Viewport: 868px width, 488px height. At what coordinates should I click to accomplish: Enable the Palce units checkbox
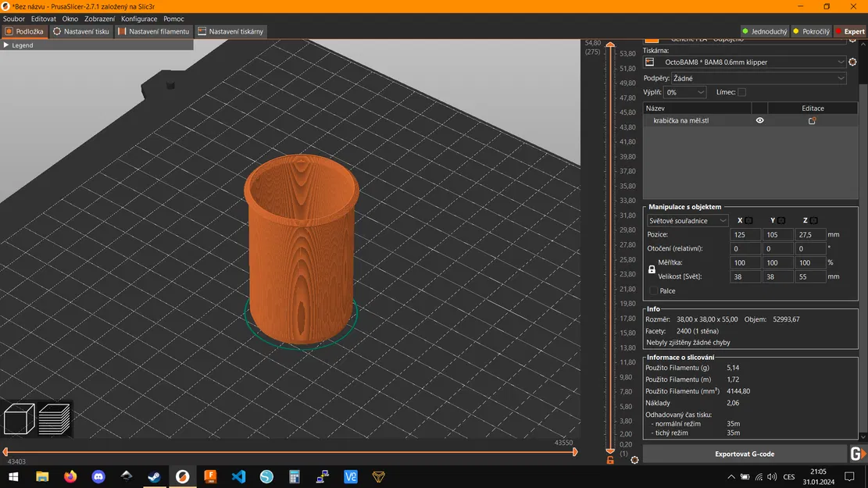point(654,291)
